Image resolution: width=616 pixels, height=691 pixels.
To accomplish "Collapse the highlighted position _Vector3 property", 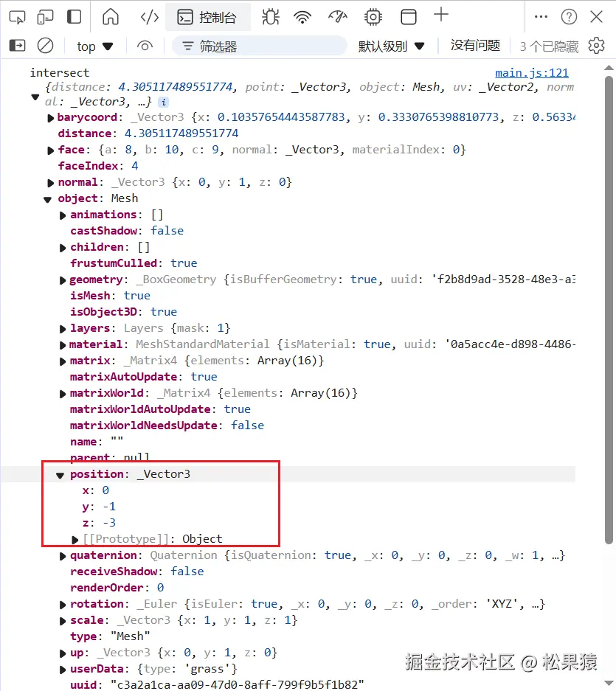I will pos(60,475).
